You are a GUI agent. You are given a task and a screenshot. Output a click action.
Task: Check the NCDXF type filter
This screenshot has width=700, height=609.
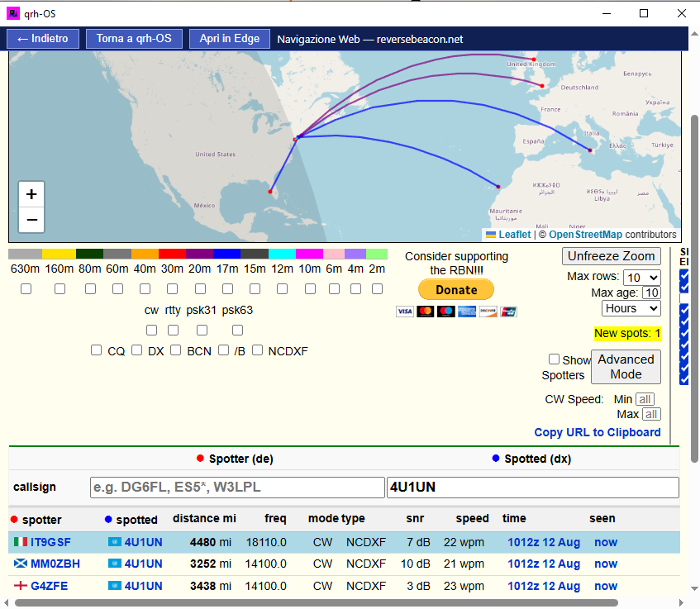[x=257, y=350]
